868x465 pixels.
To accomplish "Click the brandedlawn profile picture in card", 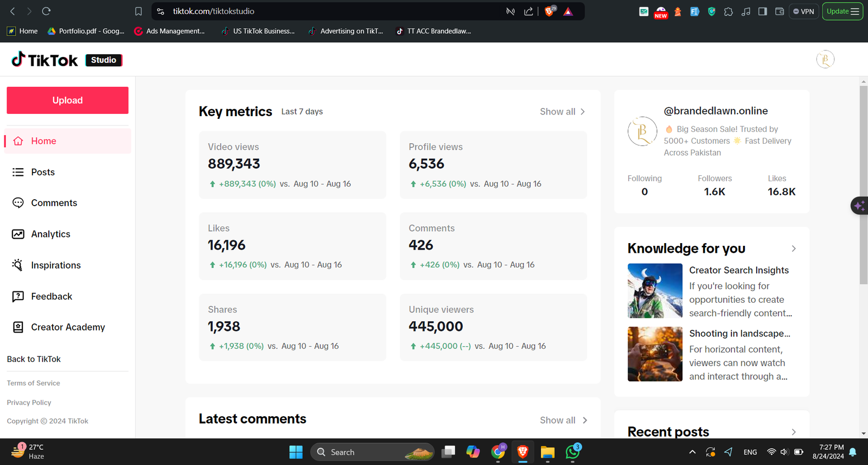I will click(x=642, y=131).
